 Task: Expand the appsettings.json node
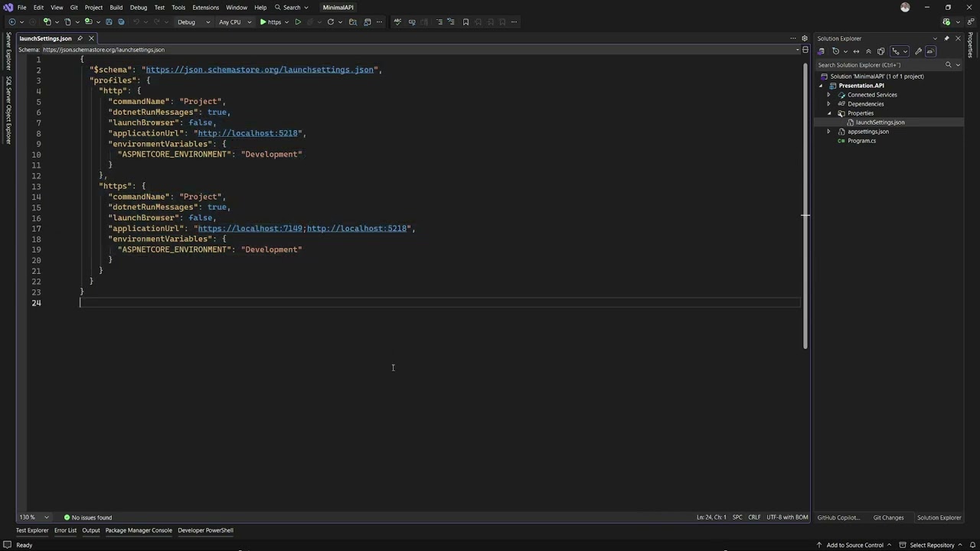click(828, 132)
